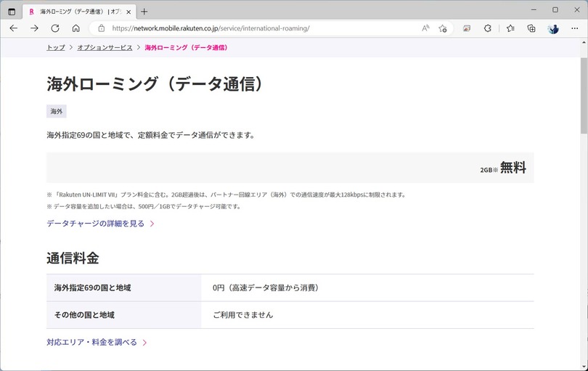Maximize the browser window

(x=555, y=9)
